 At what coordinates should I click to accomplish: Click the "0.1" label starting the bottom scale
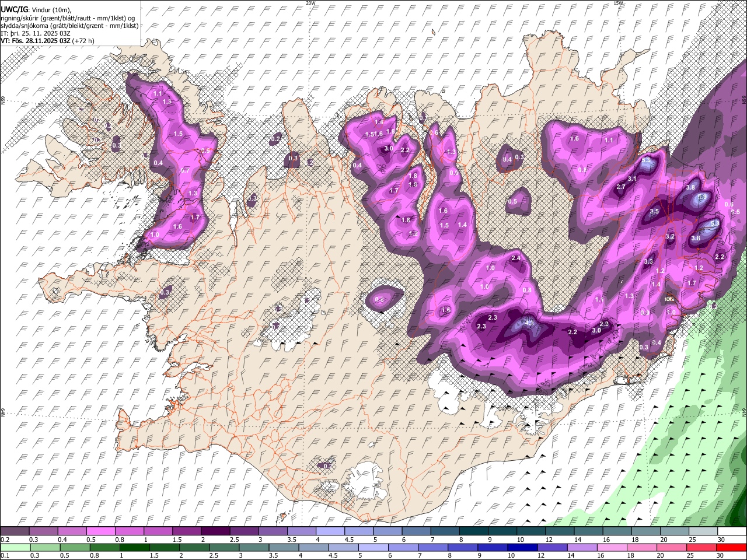pyautogui.click(x=5, y=556)
